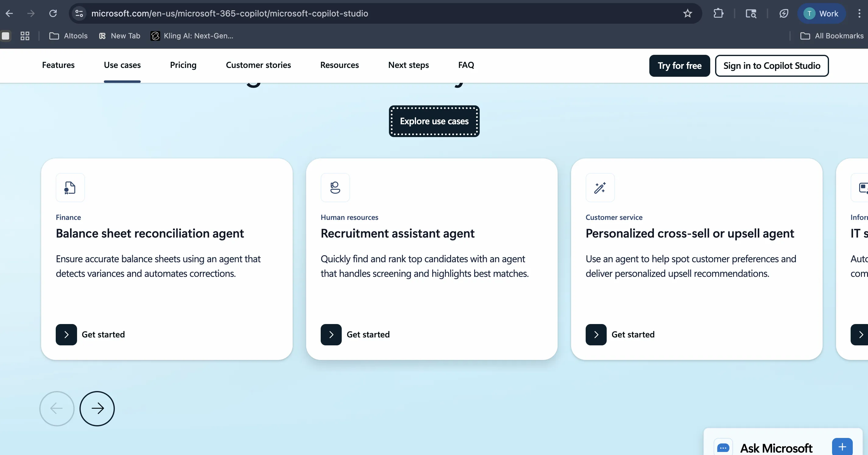This screenshot has height=455, width=868.
Task: Click Sign in to Copilot Studio
Action: [772, 66]
